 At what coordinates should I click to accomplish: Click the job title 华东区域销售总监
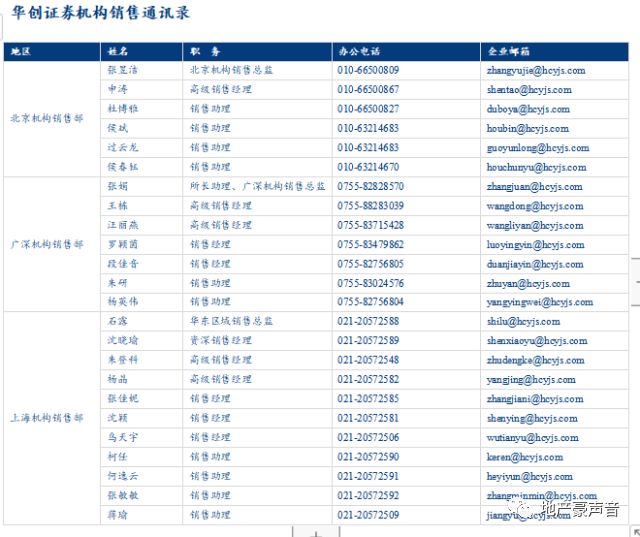[231, 321]
